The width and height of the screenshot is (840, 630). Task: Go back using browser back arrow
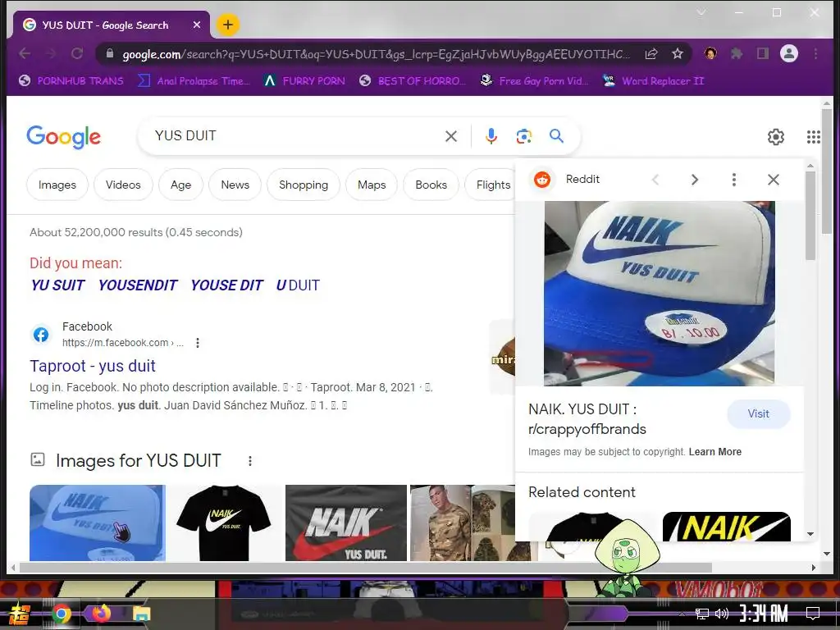coord(25,53)
